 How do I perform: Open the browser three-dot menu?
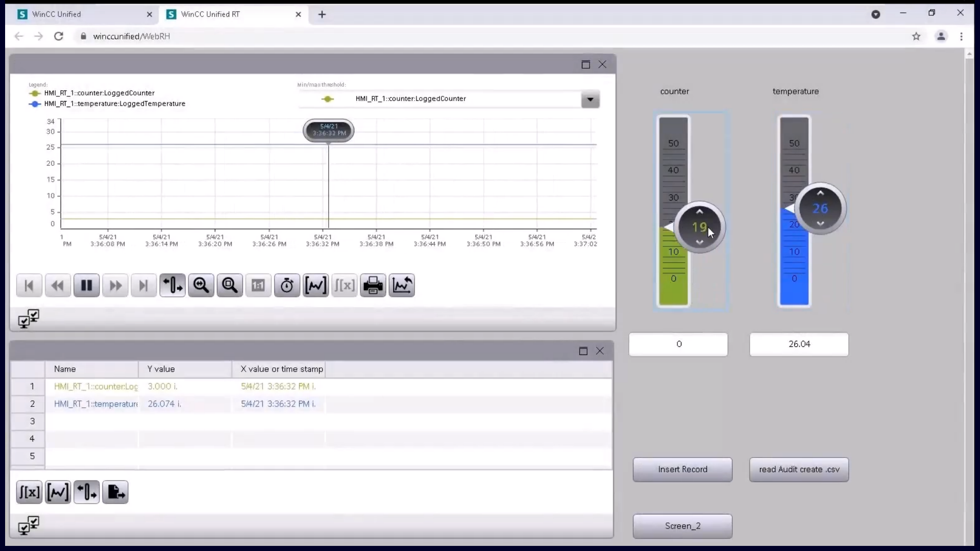pos(961,36)
